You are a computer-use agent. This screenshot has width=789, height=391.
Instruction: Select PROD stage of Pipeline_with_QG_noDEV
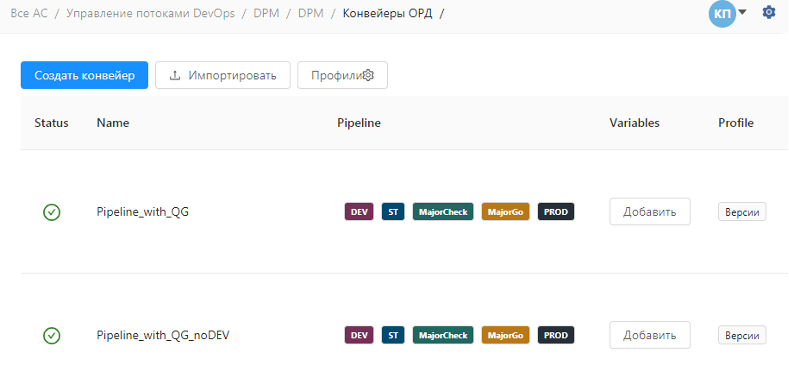click(x=556, y=335)
